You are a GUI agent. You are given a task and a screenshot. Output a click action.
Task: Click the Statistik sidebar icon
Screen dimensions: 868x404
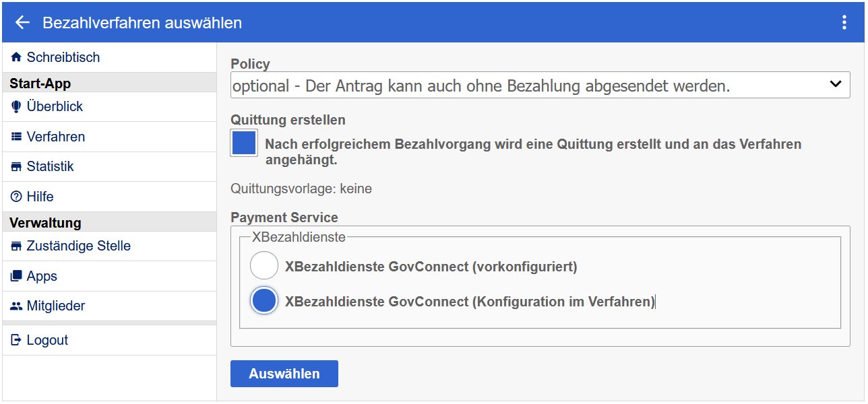pos(17,167)
